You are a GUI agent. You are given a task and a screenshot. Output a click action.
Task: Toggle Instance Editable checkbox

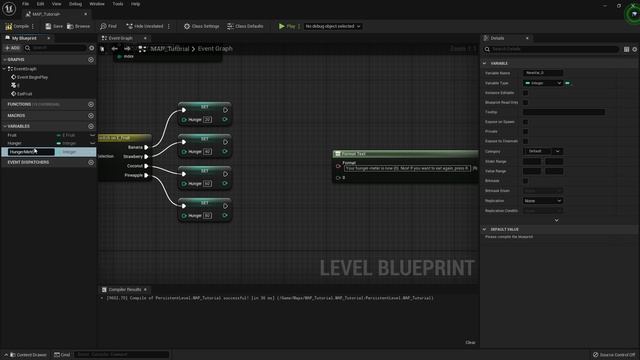[x=526, y=93]
